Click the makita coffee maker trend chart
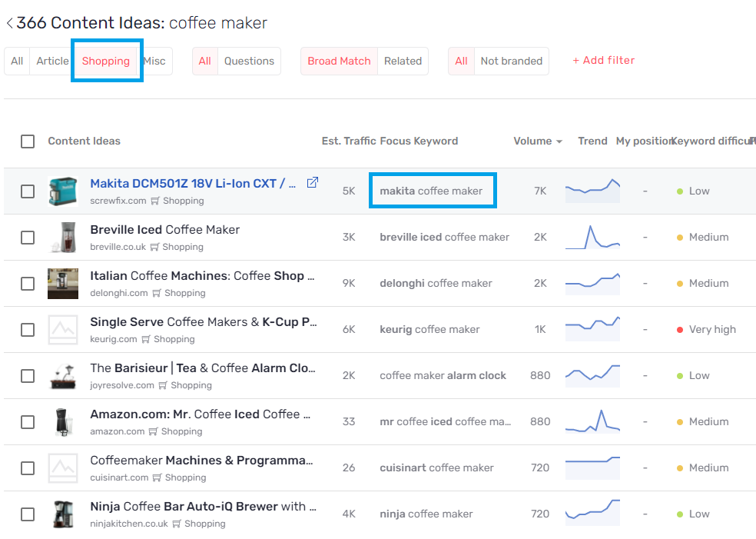 592,191
